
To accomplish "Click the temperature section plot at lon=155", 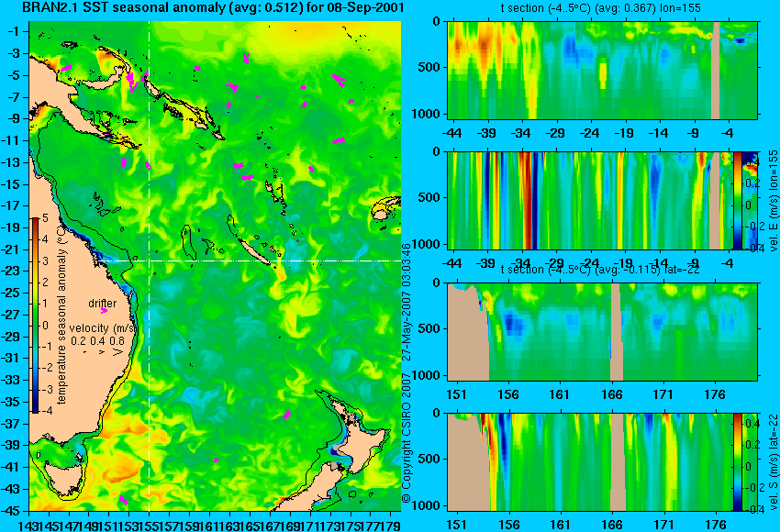I will point(603,70).
